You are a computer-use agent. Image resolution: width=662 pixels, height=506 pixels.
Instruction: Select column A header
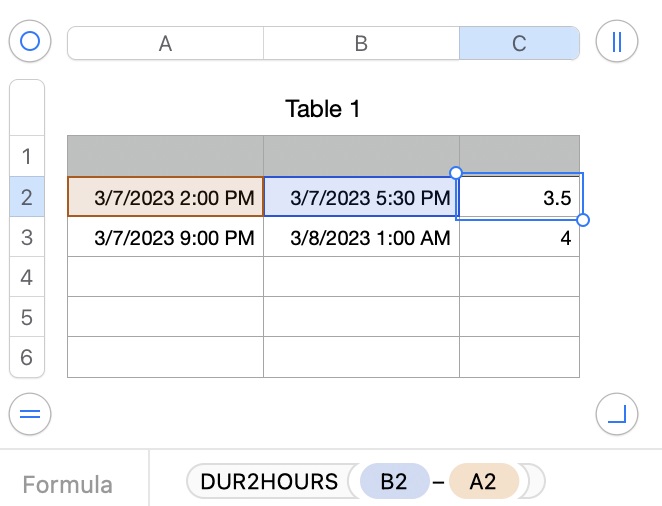pyautogui.click(x=165, y=43)
